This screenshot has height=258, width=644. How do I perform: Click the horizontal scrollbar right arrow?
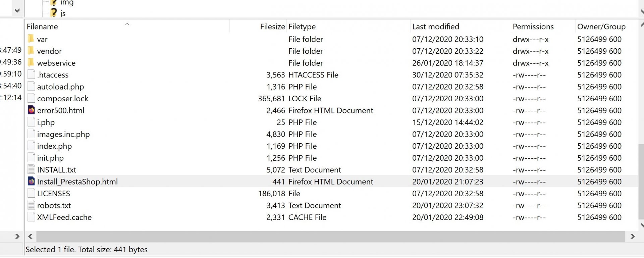pos(633,237)
